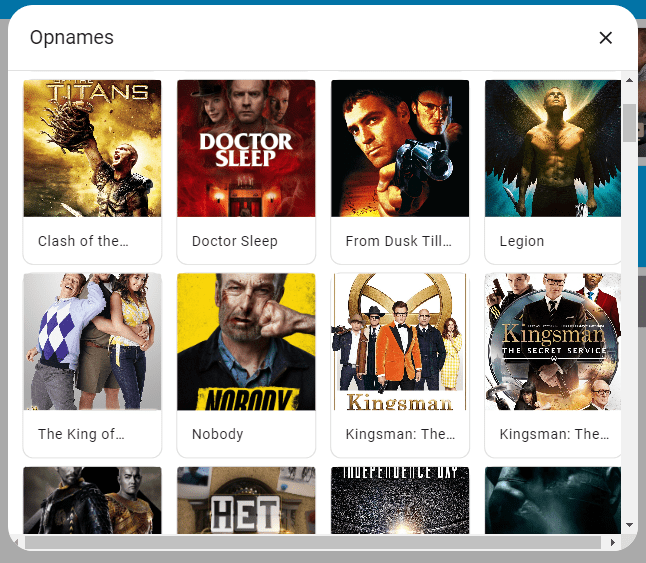The height and width of the screenshot is (563, 646).
Task: Click the 'Doctor Sleep' title label
Action: click(x=235, y=241)
